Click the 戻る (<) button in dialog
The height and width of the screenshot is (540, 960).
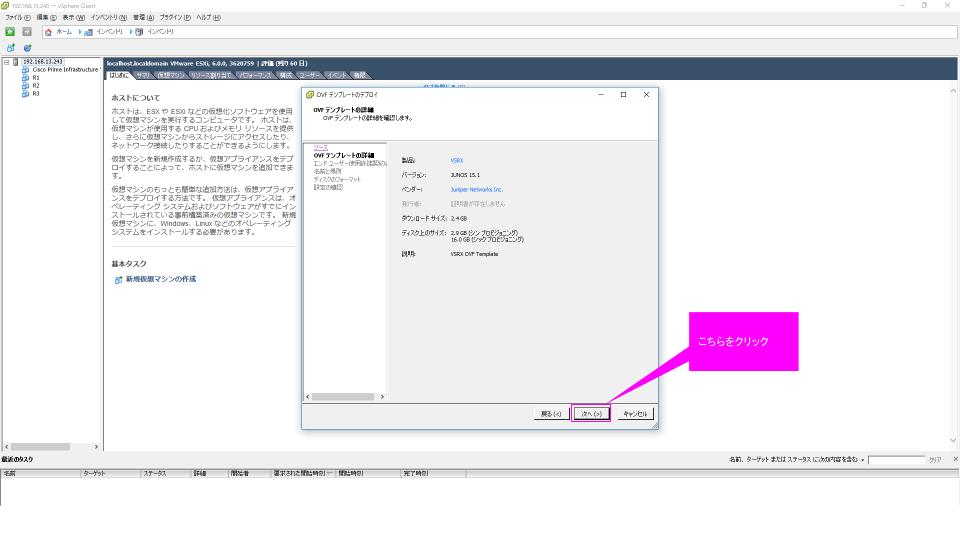[x=551, y=414]
